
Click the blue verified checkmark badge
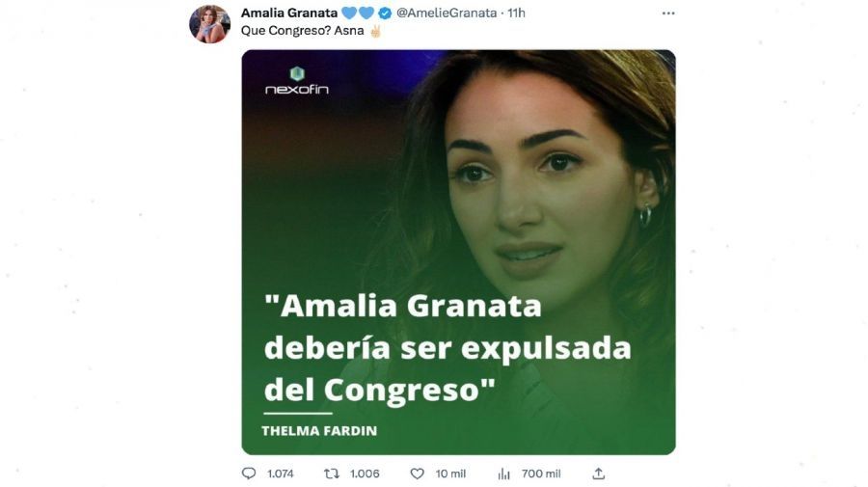click(385, 14)
